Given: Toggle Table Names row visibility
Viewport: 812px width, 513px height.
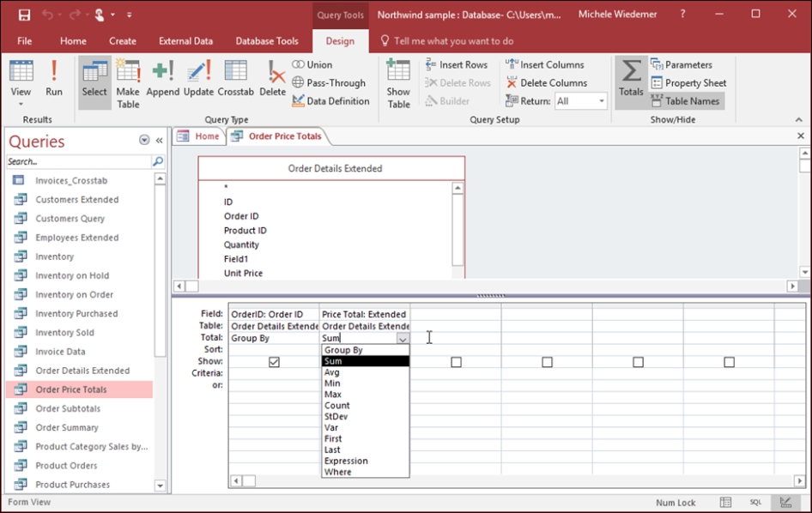Looking at the screenshot, I should click(x=686, y=101).
